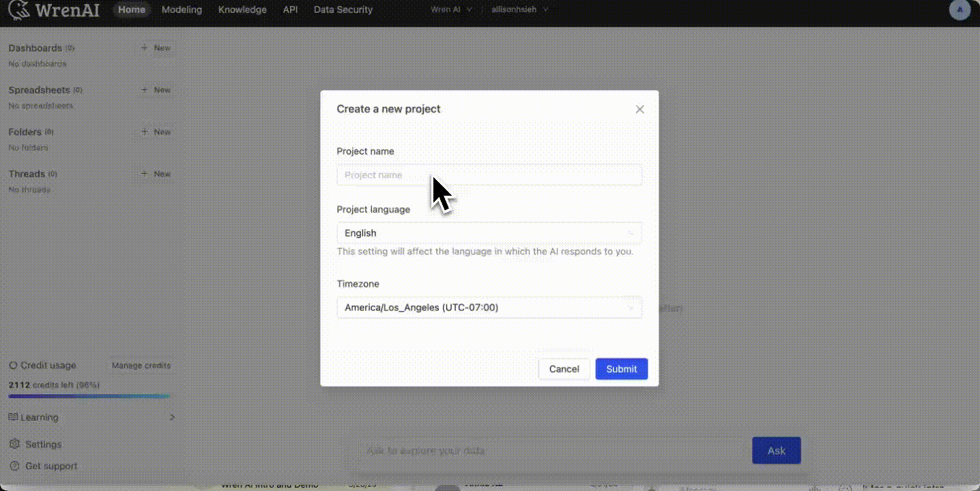The width and height of the screenshot is (980, 491).
Task: Click plus New beside Spreadsheets
Action: point(156,90)
